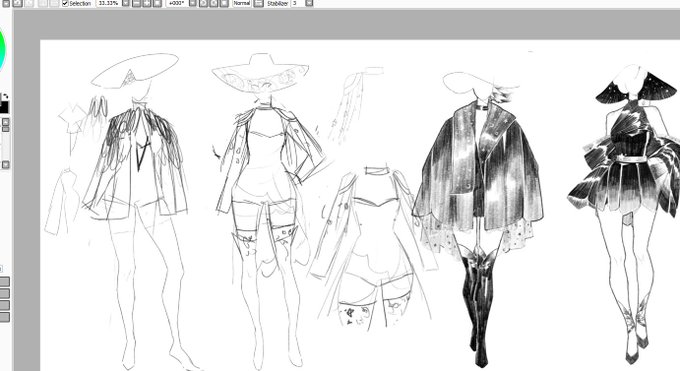
Task: Rotate the canvas counterclockwise
Action: 203,3
